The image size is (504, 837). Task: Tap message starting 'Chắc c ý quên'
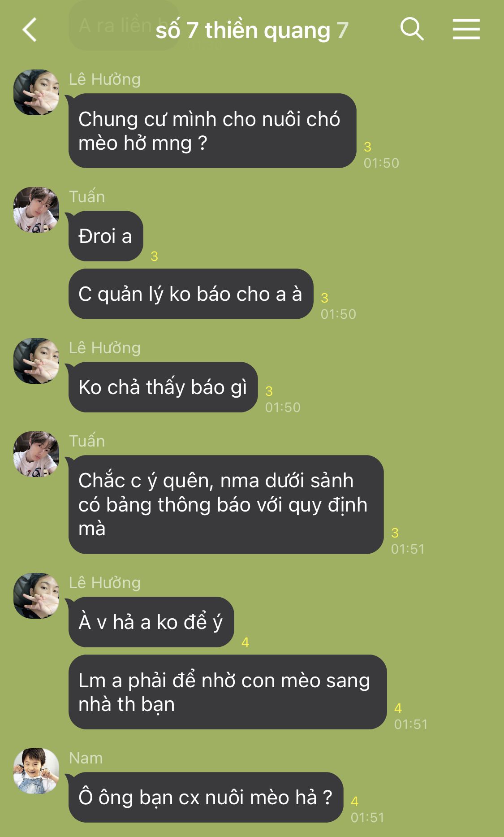point(226,505)
